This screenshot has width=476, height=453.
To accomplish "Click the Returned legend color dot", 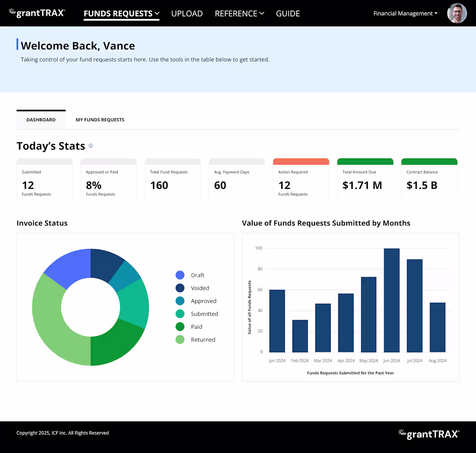I will click(180, 340).
